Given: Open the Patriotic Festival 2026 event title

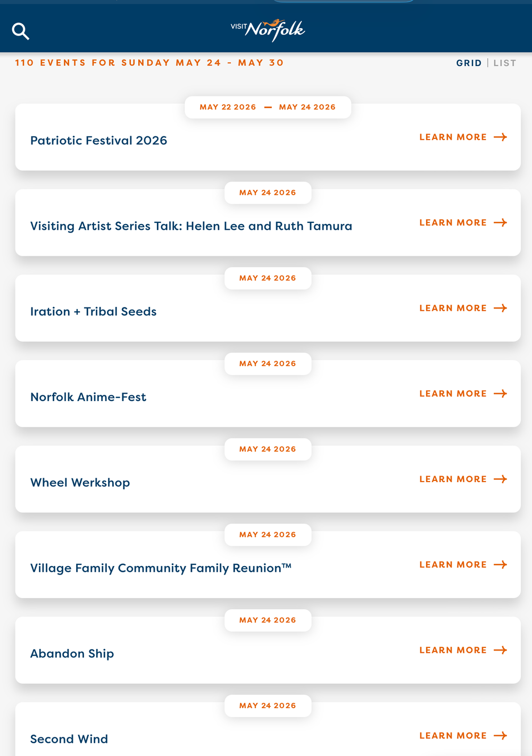Looking at the screenshot, I should 98,140.
